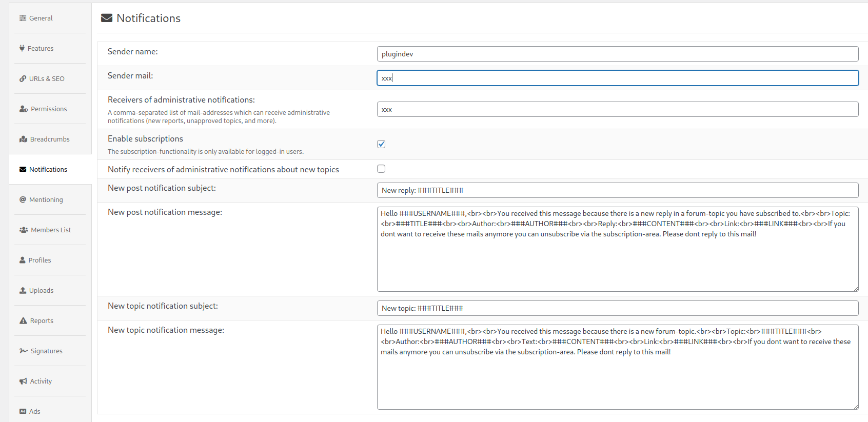Click the Uploads upload icon
Screen dimensions: 868x422
click(23, 290)
